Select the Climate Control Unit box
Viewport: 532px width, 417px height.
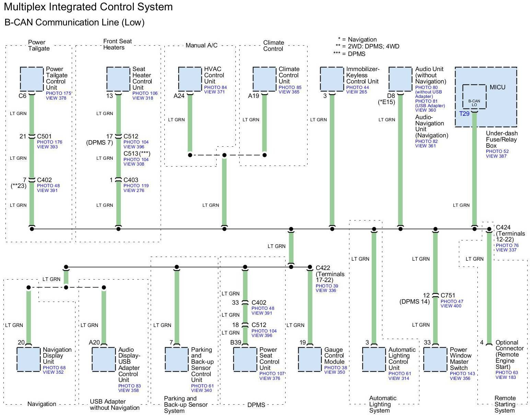click(x=264, y=79)
